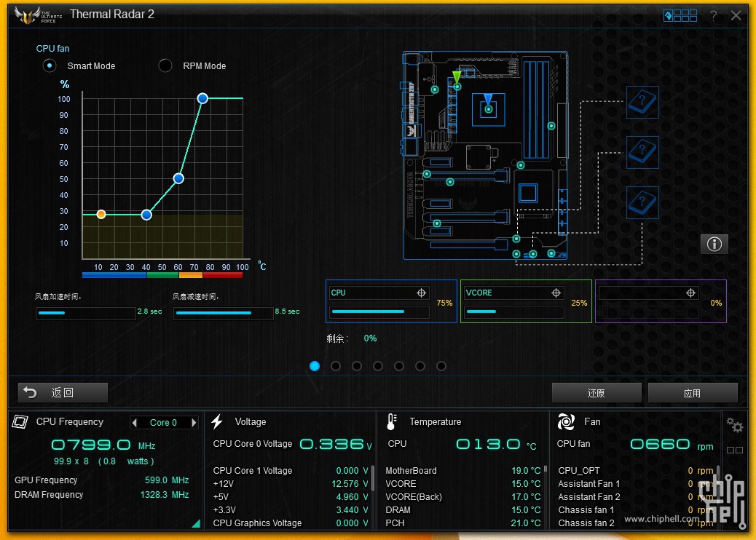The image size is (756, 540).
Task: Go to the seventh page dot
Action: tap(441, 366)
